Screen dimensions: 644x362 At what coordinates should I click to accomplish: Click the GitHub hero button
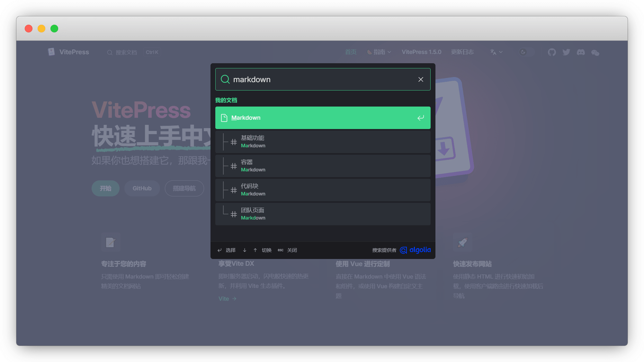coord(142,188)
